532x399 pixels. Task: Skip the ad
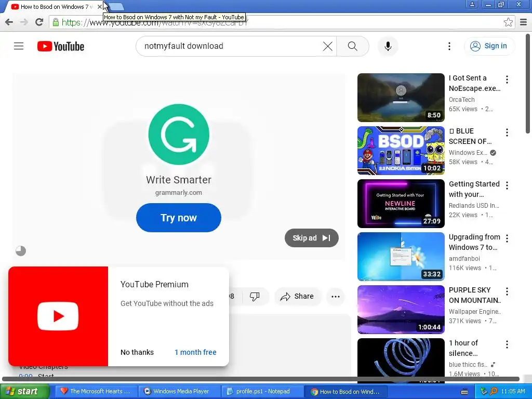coord(312,238)
